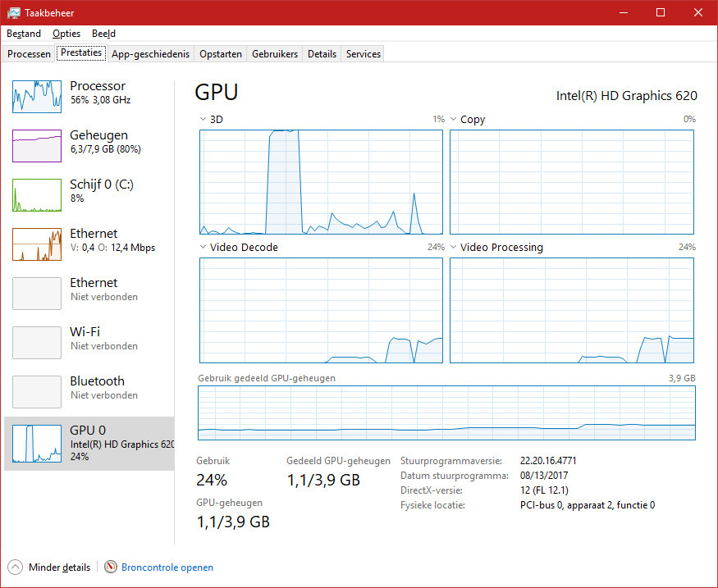Switch to the Processen tab
The height and width of the screenshot is (588, 718).
[x=29, y=52]
